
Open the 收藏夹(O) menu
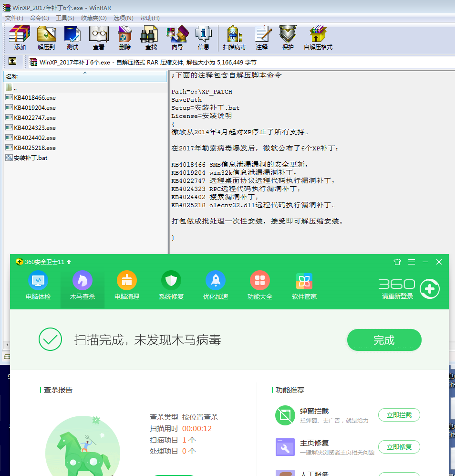coord(94,18)
